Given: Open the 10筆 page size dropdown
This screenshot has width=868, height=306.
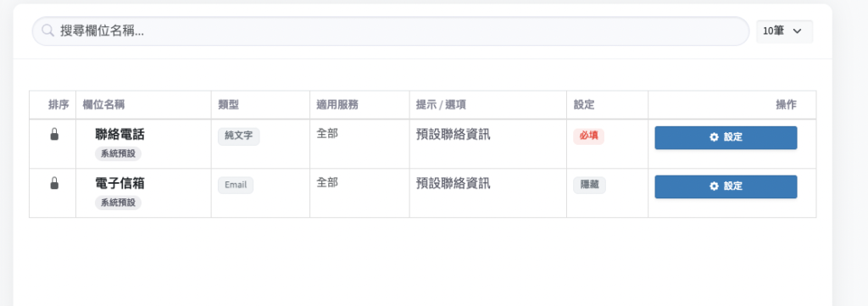Looking at the screenshot, I should (784, 31).
